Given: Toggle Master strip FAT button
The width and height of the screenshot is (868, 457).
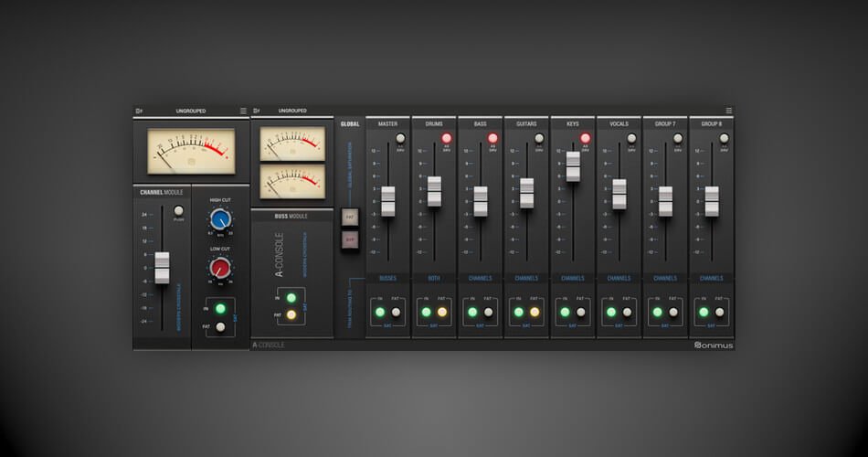Looking at the screenshot, I should tap(396, 313).
